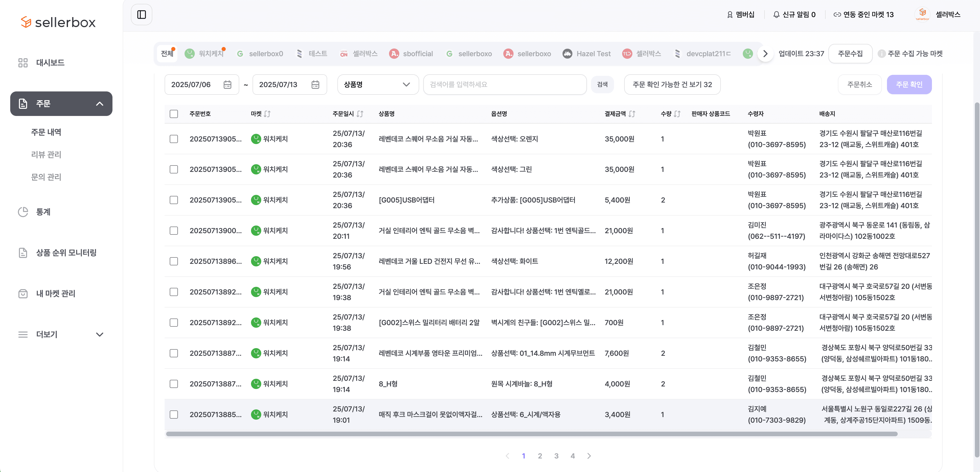Open the start date calendar icon
Viewport: 980px width, 472px height.
click(227, 84)
